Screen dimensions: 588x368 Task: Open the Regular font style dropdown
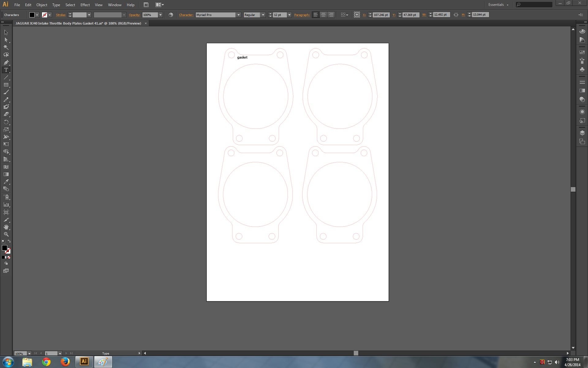(263, 15)
